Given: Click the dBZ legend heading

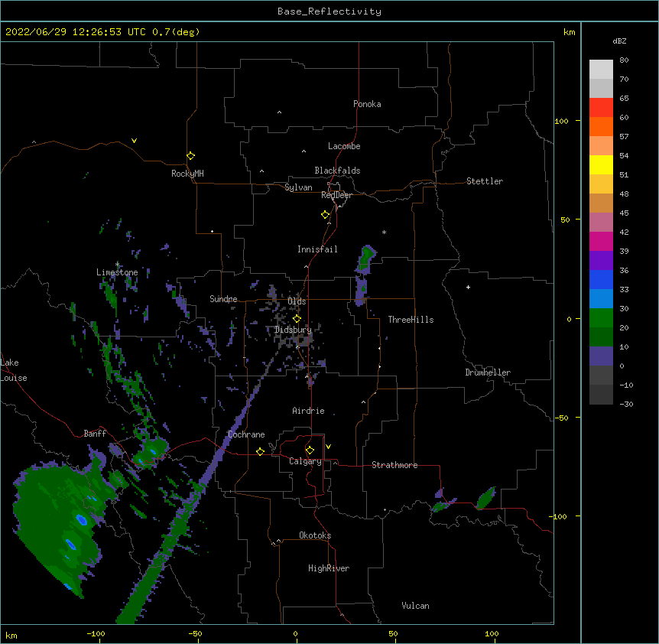Looking at the screenshot, I should pyautogui.click(x=619, y=41).
